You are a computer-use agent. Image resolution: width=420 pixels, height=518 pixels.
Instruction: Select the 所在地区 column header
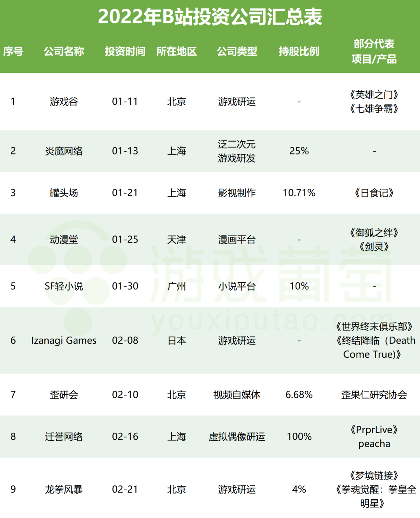coord(177,51)
